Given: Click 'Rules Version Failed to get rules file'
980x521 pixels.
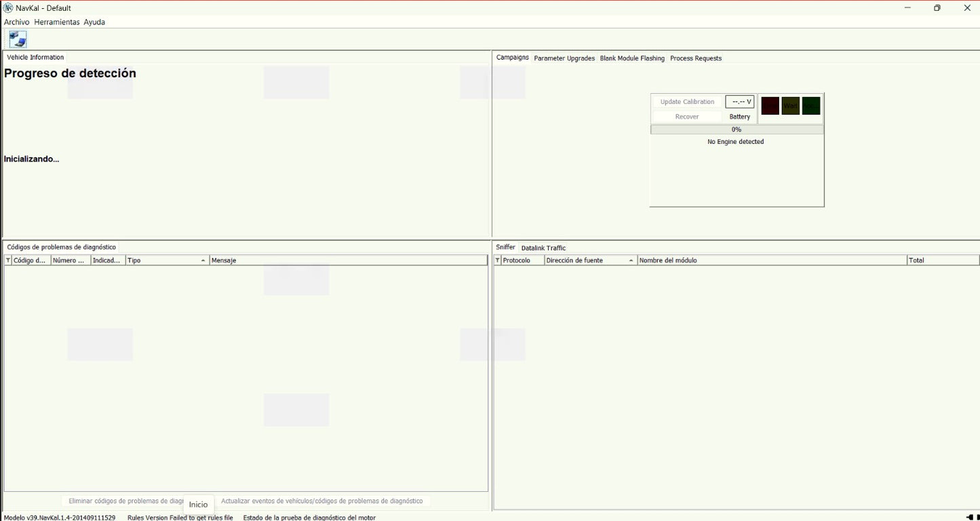Looking at the screenshot, I should pyautogui.click(x=180, y=518).
